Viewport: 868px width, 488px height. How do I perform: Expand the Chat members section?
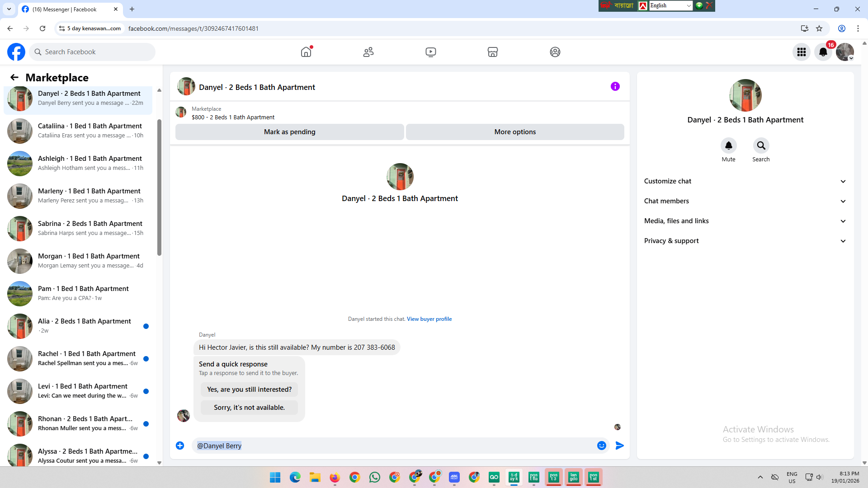click(745, 201)
